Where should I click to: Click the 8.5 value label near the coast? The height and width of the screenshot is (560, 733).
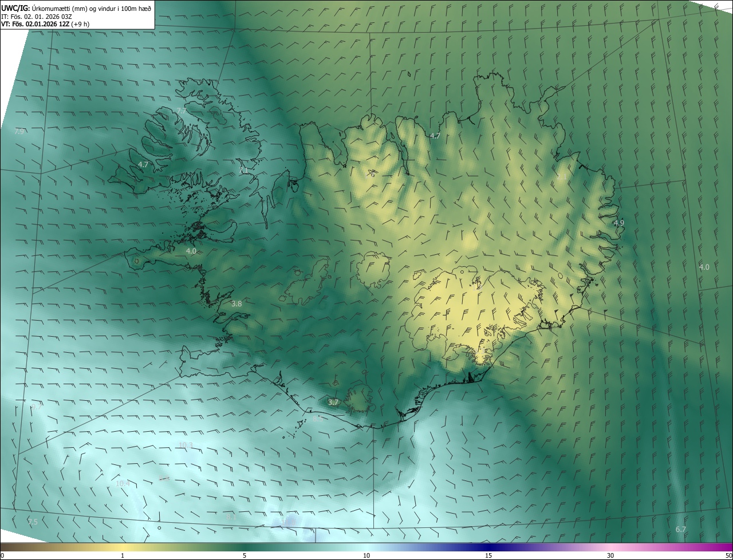click(318, 419)
